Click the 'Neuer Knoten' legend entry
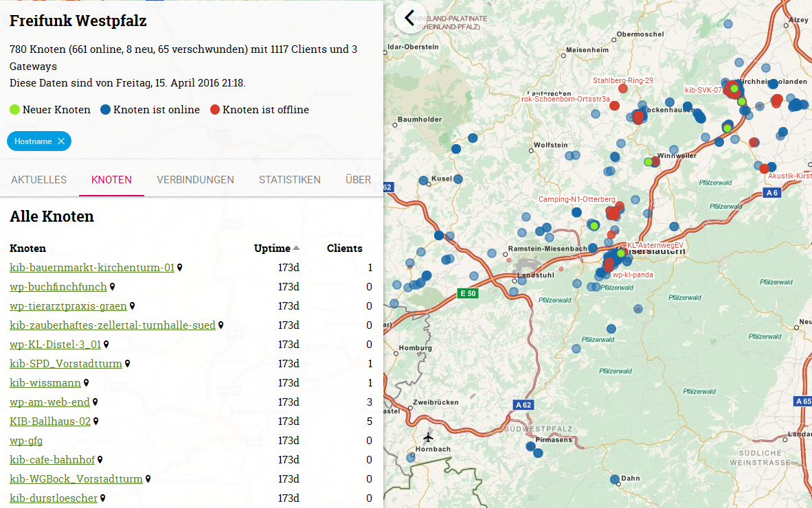 [50, 110]
